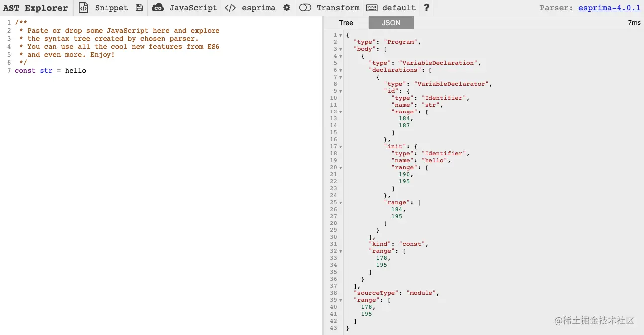Collapse the fold arrow on JSON line 7

[340, 77]
